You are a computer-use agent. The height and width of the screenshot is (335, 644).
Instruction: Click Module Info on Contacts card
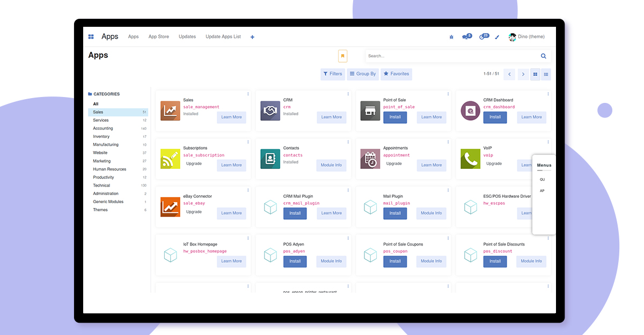tap(331, 165)
